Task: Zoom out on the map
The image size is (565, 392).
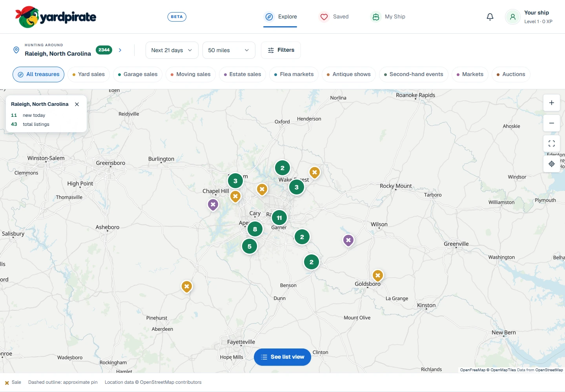Action: coord(552,123)
